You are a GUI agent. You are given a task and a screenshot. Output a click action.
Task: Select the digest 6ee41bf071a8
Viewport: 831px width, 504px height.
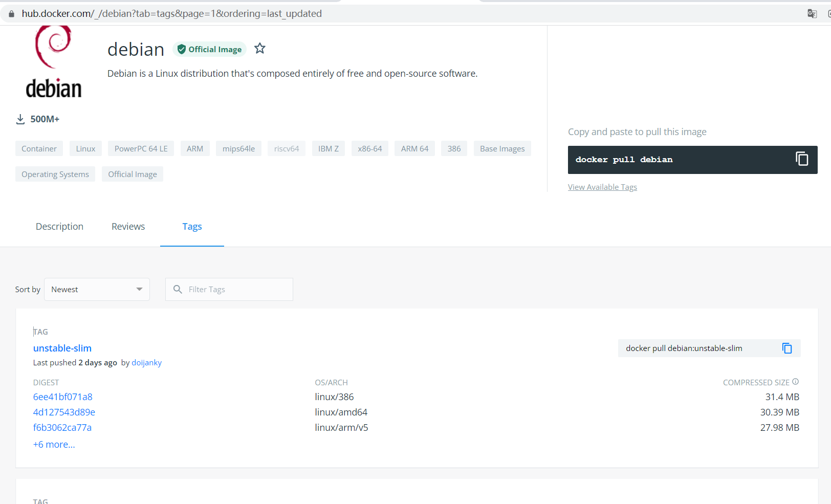(62, 397)
